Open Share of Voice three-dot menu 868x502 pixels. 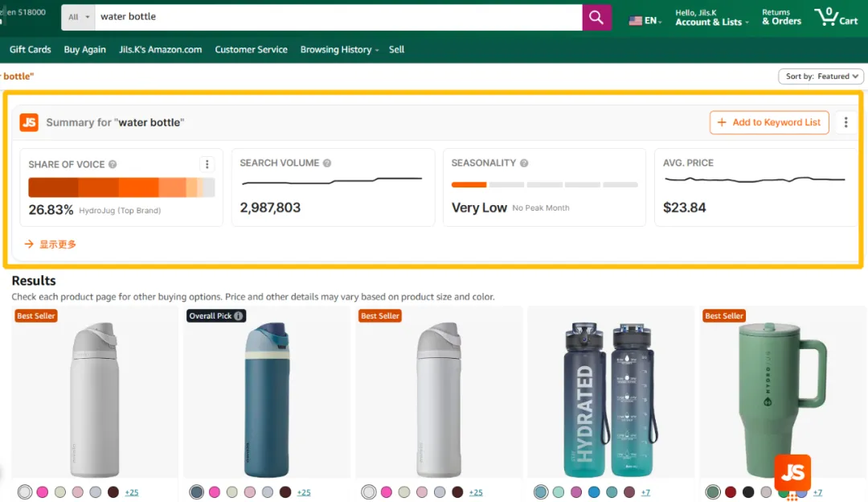[207, 164]
